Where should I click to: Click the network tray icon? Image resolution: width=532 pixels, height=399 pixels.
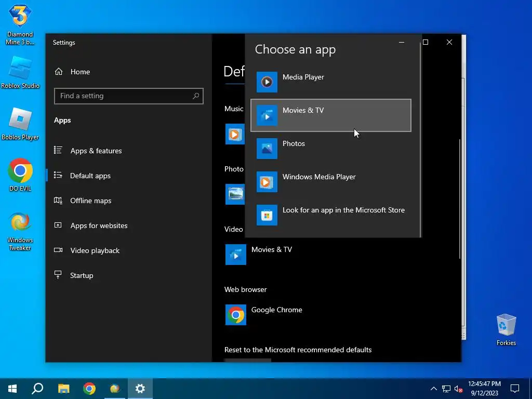[446, 389]
